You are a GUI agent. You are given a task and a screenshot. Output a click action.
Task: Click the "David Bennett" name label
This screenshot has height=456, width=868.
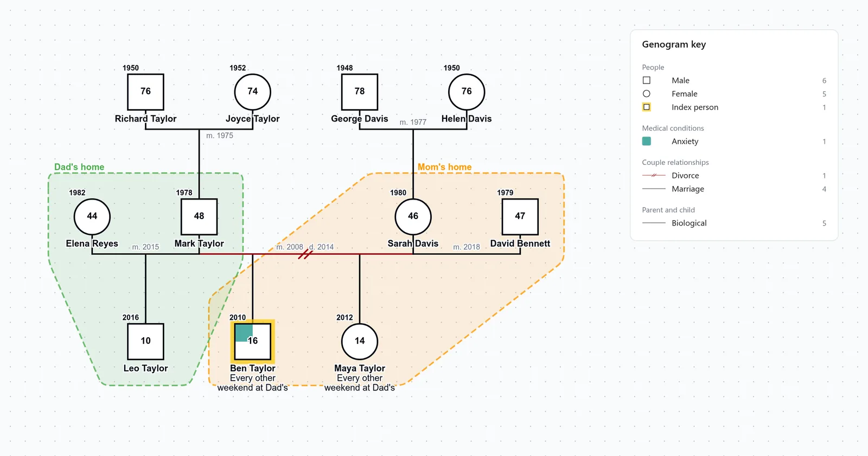(520, 243)
